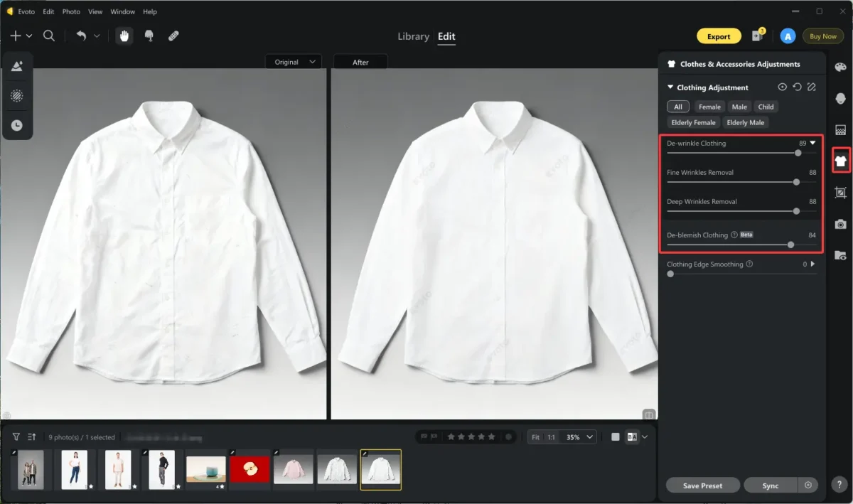Viewport: 853px width, 504px height.
Task: Open the Presets panel icon on left
Action: coord(17,66)
